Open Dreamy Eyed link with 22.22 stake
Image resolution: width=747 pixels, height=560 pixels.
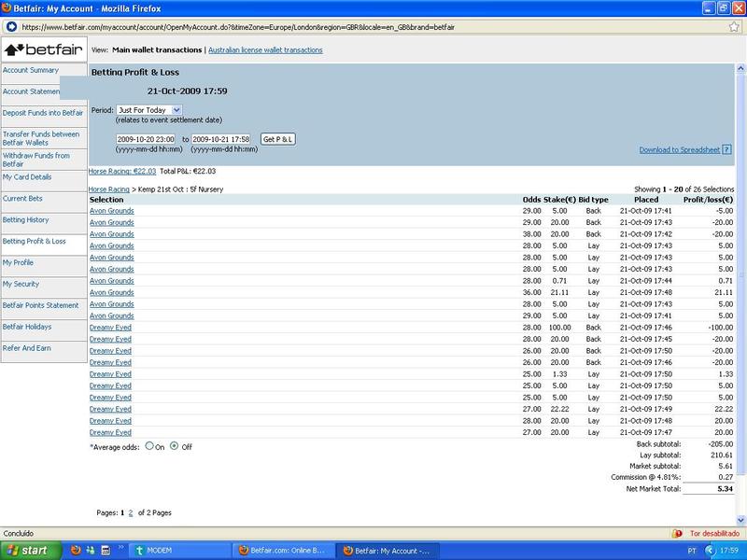(x=110, y=409)
